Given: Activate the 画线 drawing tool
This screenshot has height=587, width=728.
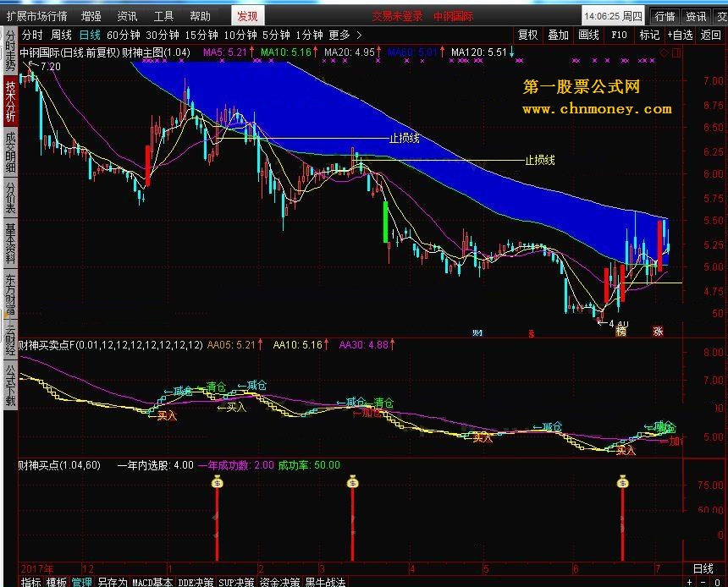Looking at the screenshot, I should point(588,35).
